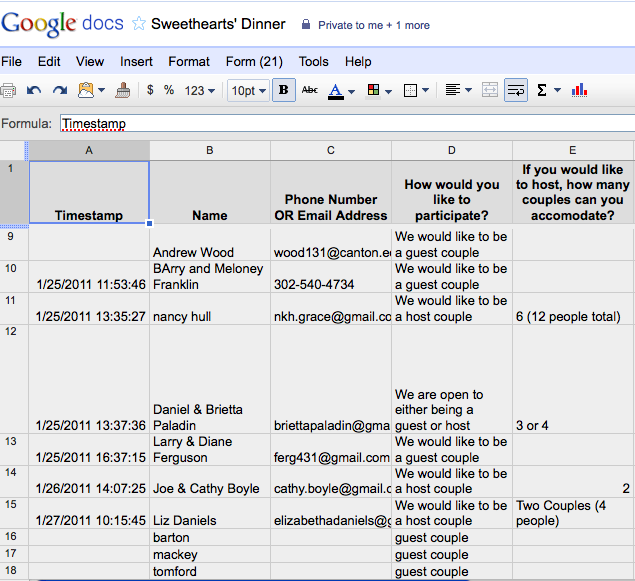Redo the last action

pos(60,90)
